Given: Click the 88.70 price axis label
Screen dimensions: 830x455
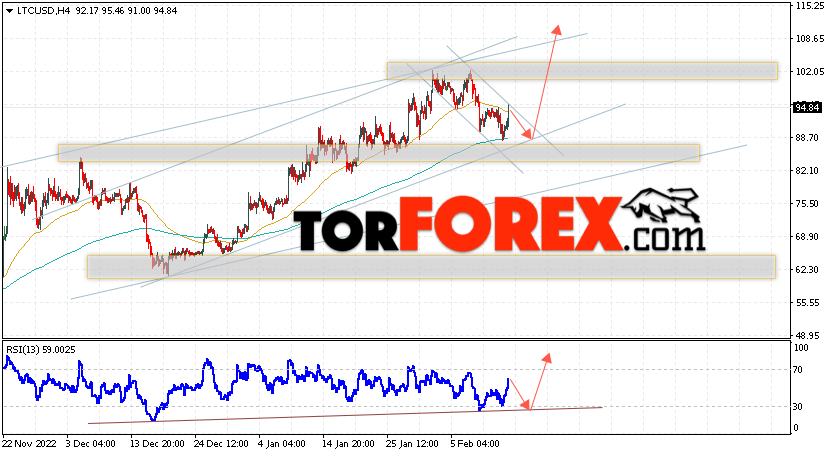Looking at the screenshot, I should click(807, 138).
